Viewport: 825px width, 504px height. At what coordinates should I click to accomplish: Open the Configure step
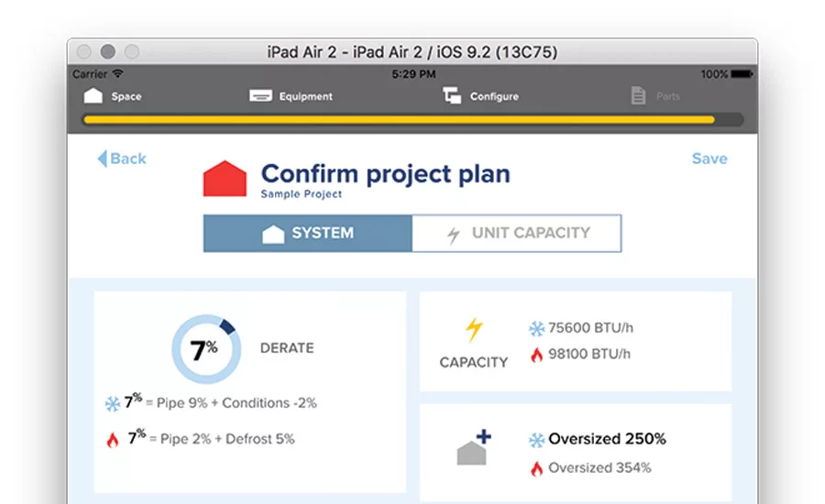[x=481, y=95]
